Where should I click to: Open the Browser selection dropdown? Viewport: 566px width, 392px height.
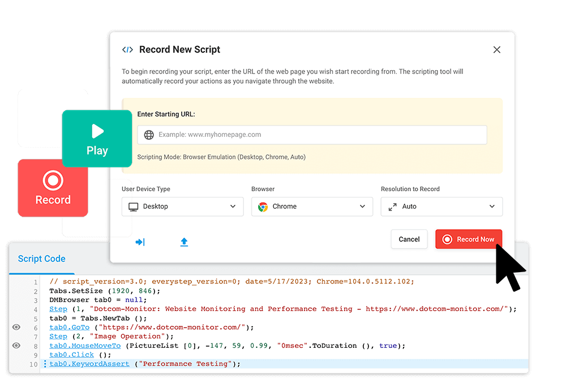click(362, 206)
